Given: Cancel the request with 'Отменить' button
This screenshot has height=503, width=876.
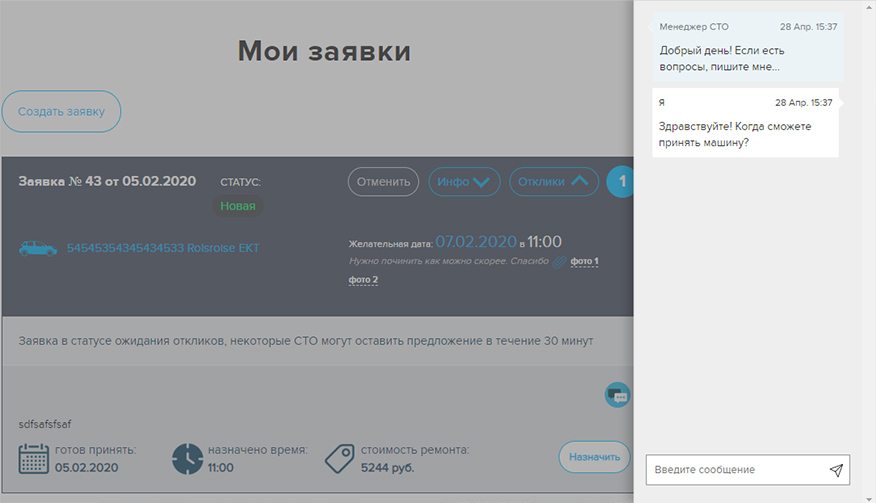Looking at the screenshot, I should (383, 182).
